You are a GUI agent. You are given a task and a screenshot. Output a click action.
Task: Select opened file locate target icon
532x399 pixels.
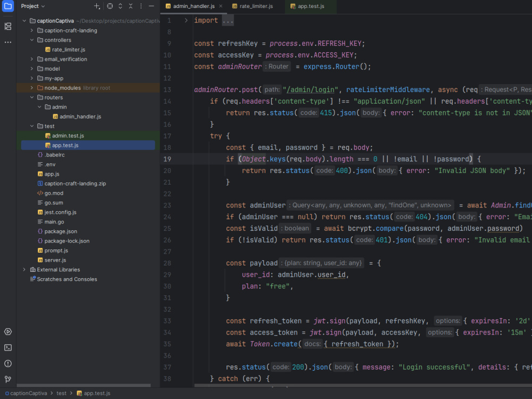click(110, 6)
